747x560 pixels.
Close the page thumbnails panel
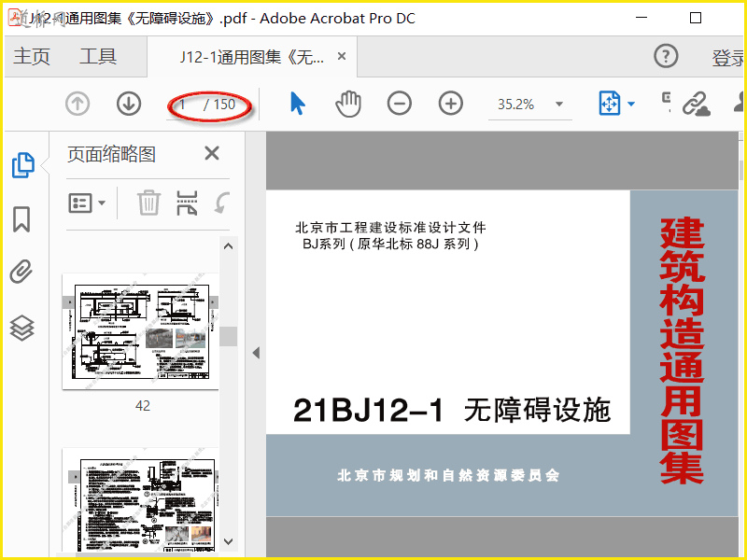coord(212,153)
